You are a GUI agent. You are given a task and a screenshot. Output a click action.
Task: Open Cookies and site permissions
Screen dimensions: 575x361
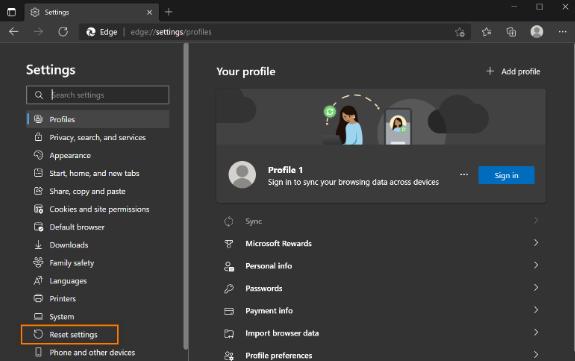(98, 209)
